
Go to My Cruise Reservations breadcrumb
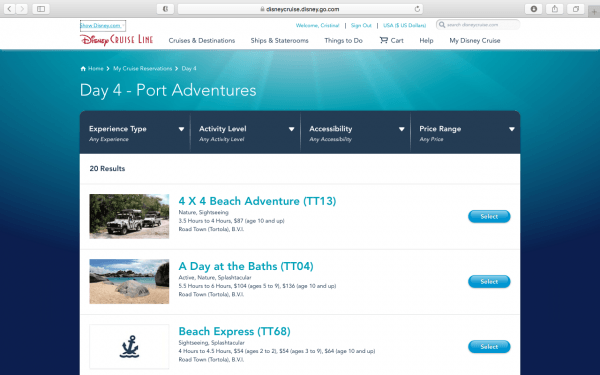pyautogui.click(x=142, y=68)
